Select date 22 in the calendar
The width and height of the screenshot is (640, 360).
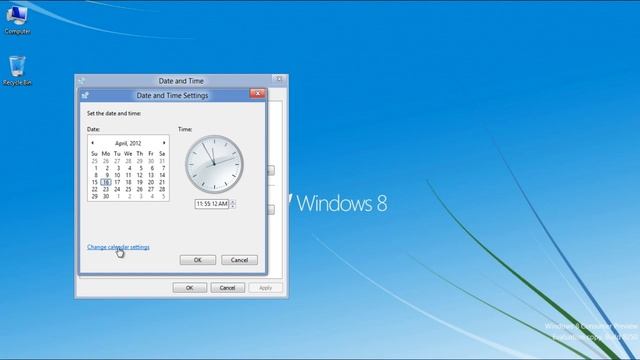[95, 189]
